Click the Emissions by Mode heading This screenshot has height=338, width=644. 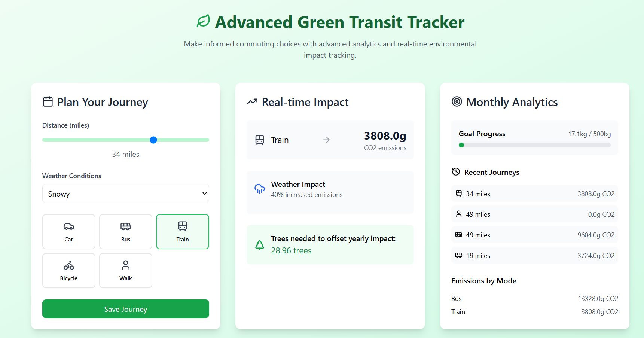coord(484,281)
